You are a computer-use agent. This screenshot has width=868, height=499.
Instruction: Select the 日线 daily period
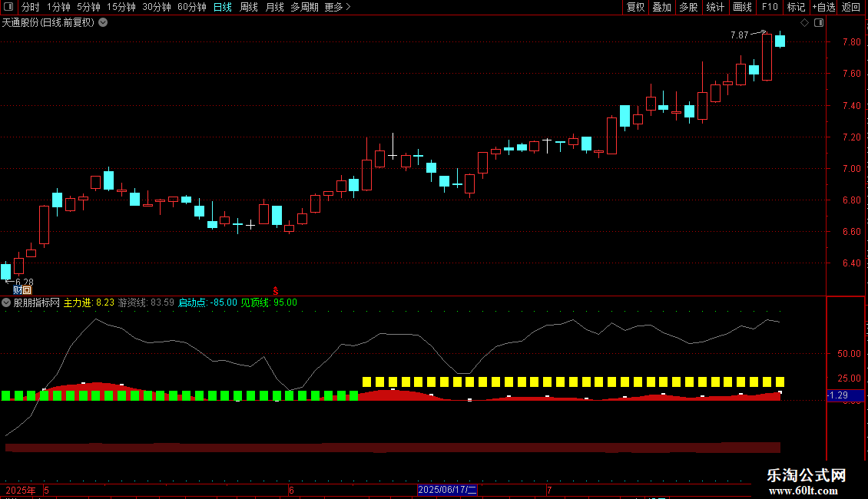[x=223, y=7]
